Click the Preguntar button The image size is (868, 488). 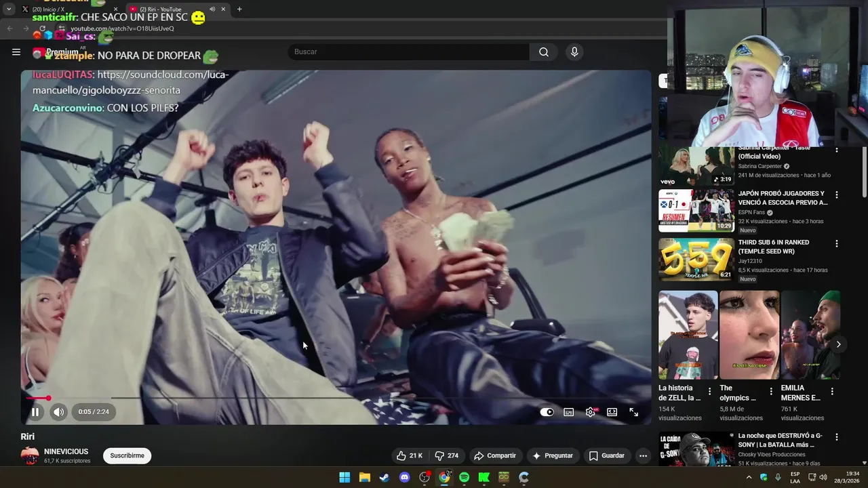(553, 455)
